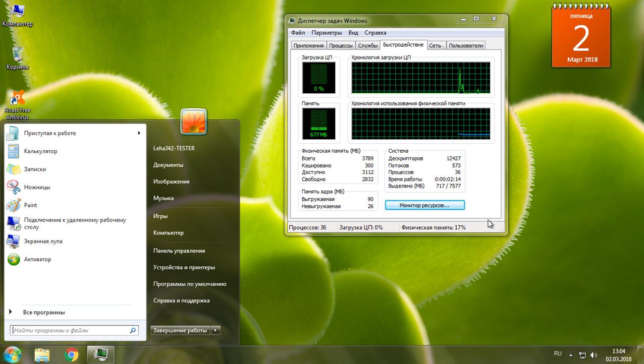Switch to the Процессы tab
The image size is (644, 364).
(x=340, y=46)
